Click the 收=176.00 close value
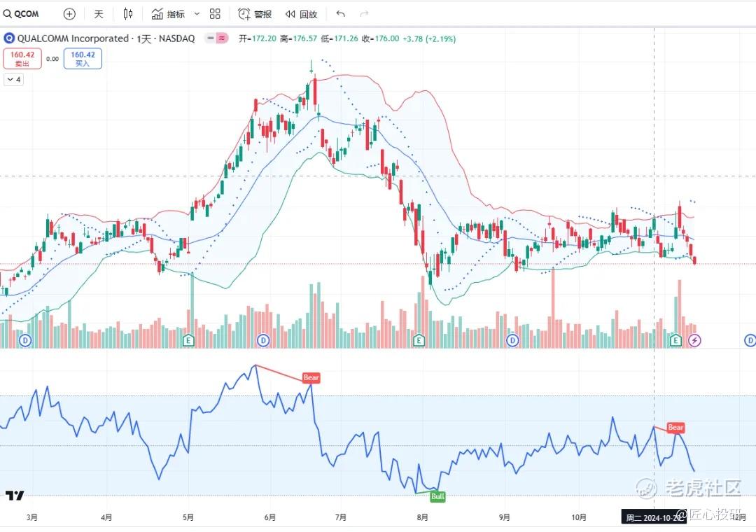 [380, 38]
